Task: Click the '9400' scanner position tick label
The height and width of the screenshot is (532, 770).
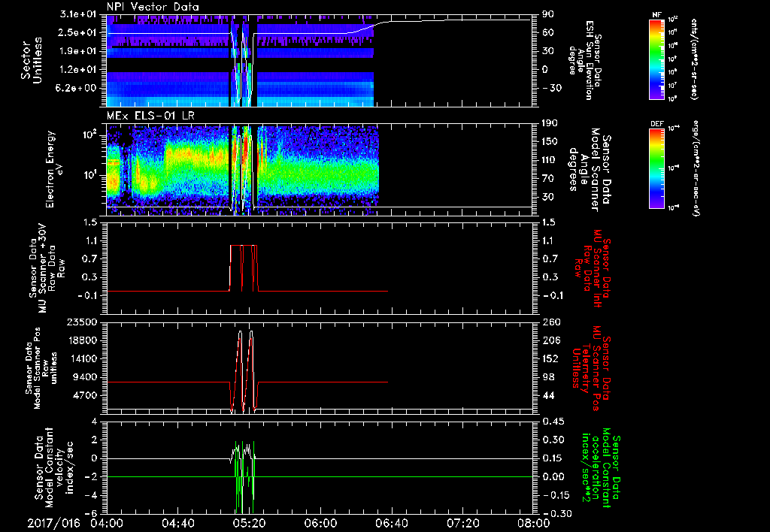Action: coord(86,377)
